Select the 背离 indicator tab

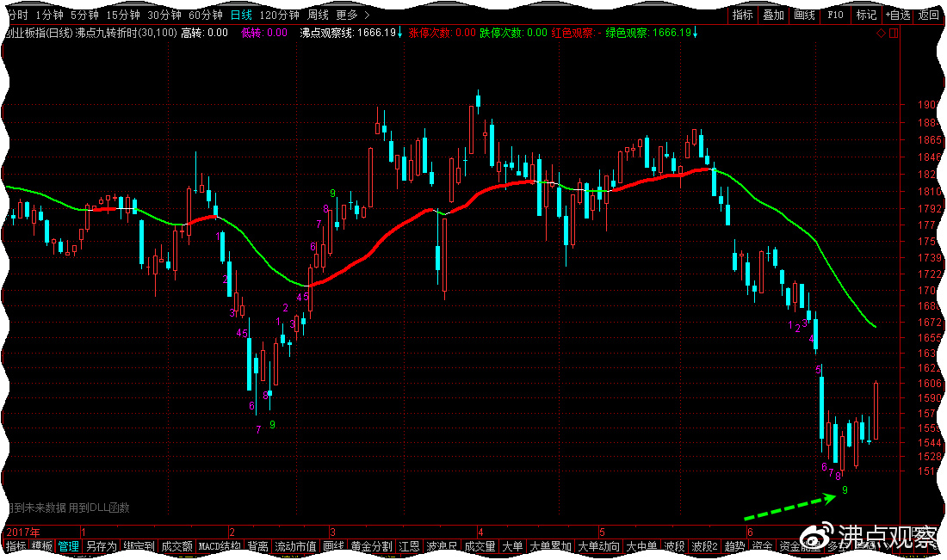pyautogui.click(x=258, y=546)
